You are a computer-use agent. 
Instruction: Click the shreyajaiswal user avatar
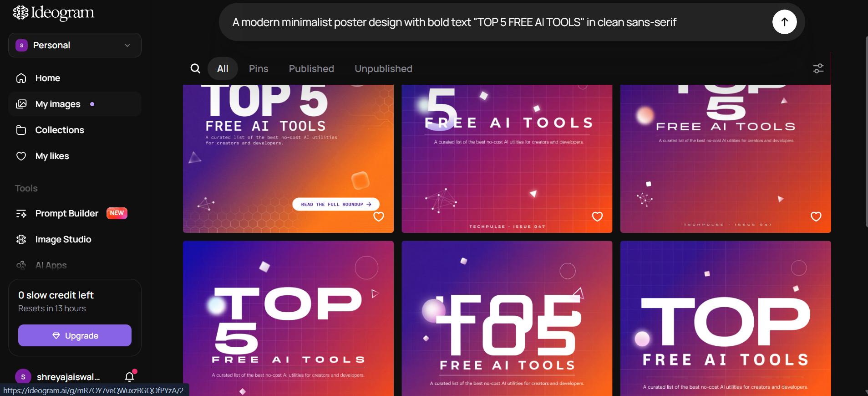coord(23,377)
